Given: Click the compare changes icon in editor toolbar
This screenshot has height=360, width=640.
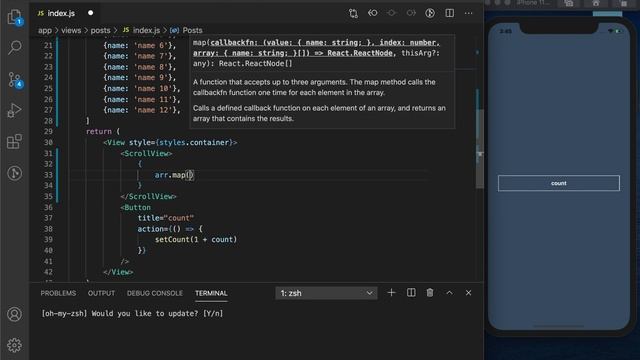Looking at the screenshot, I should (x=353, y=13).
